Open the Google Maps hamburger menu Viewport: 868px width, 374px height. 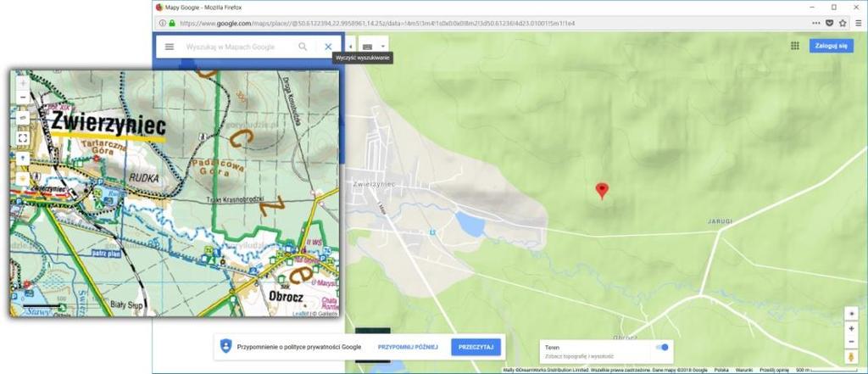pos(170,47)
